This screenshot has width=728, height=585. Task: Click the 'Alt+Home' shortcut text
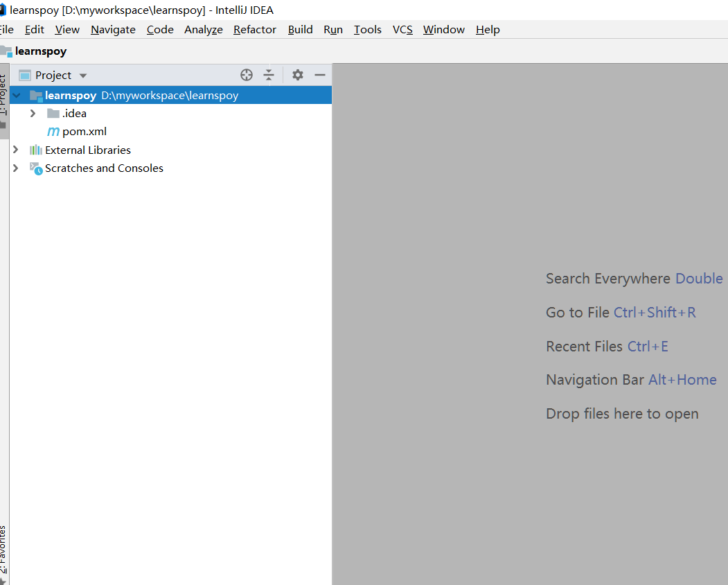tap(682, 380)
